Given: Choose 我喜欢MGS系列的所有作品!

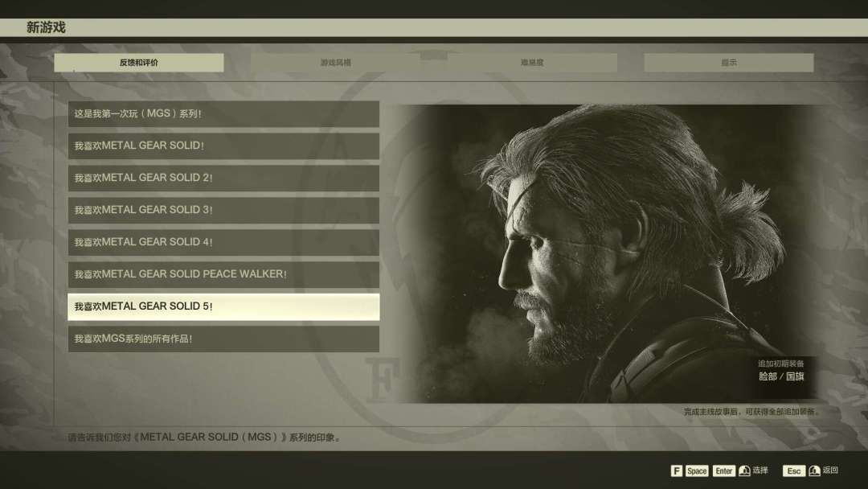Looking at the screenshot, I should click(x=223, y=339).
